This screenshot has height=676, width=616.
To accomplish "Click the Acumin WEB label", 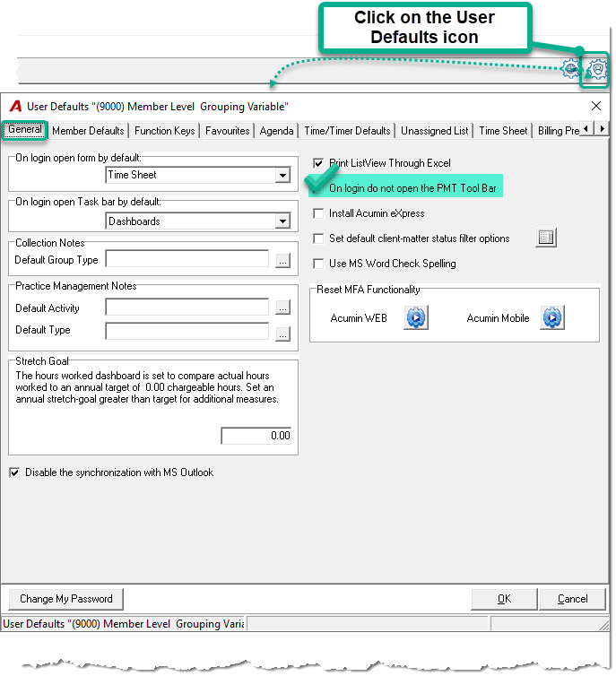I will 359,318.
